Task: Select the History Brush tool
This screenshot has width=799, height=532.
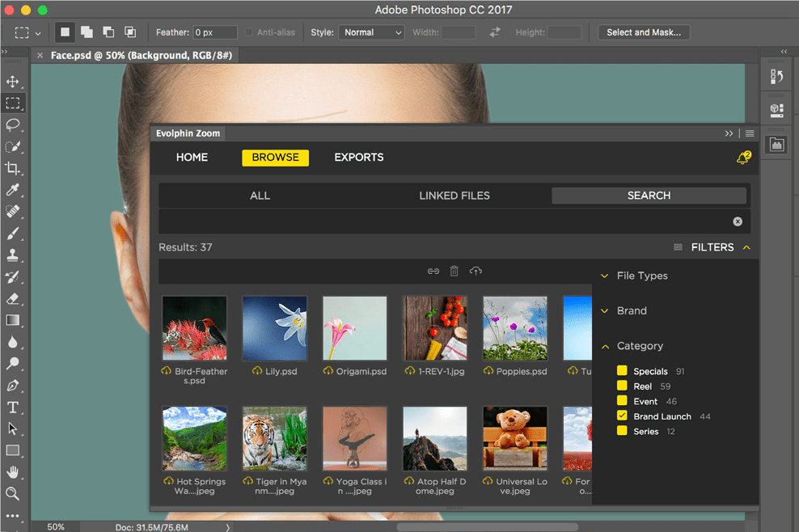Action: pos(13,277)
